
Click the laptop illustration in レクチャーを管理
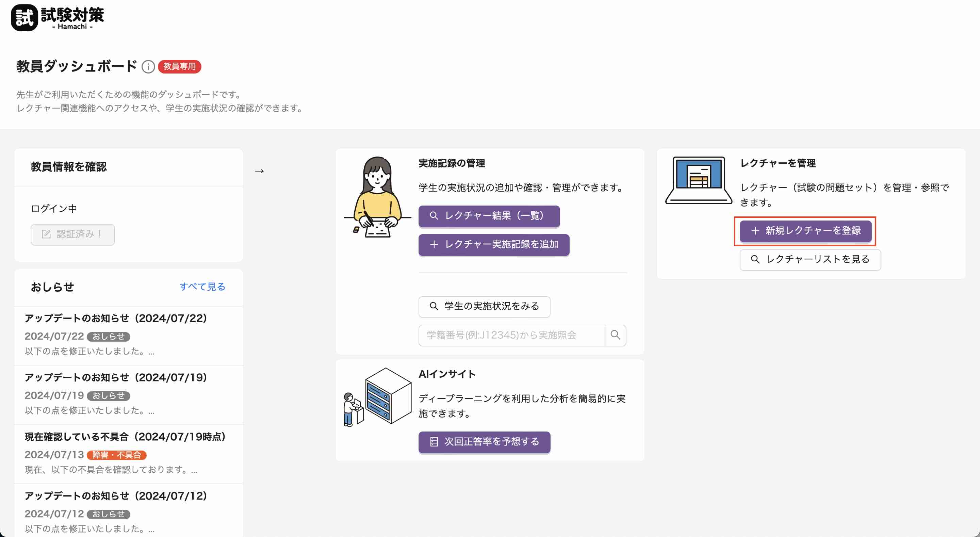(699, 180)
